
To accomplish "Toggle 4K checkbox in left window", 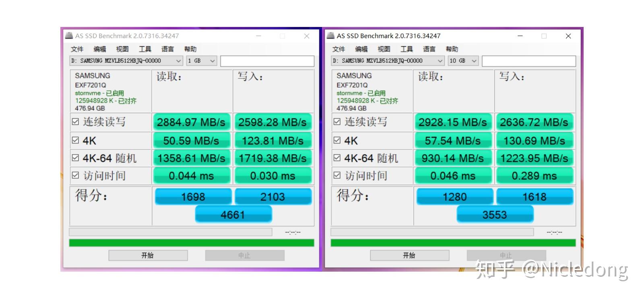I will click(75, 140).
